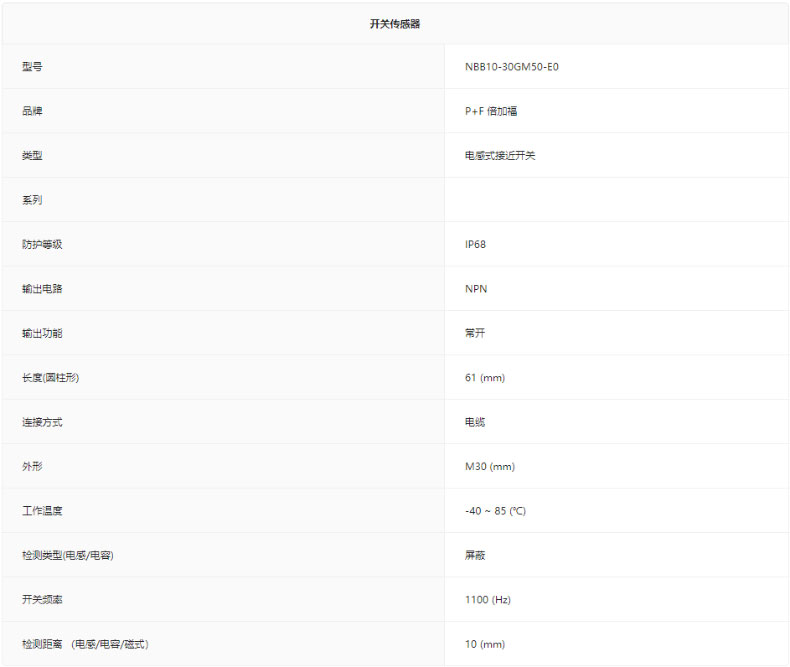Click the 61 (mm) length value
Viewport: 790px width, 667px height.
(485, 378)
